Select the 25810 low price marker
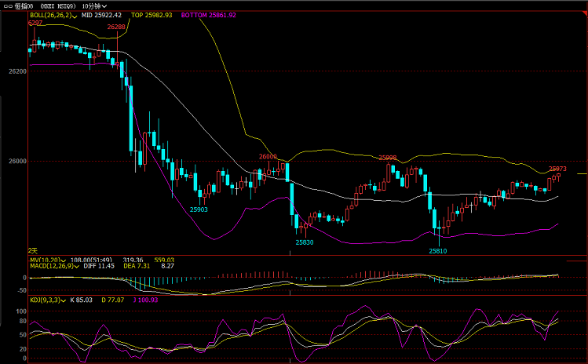The image size is (588, 364). pos(437,250)
